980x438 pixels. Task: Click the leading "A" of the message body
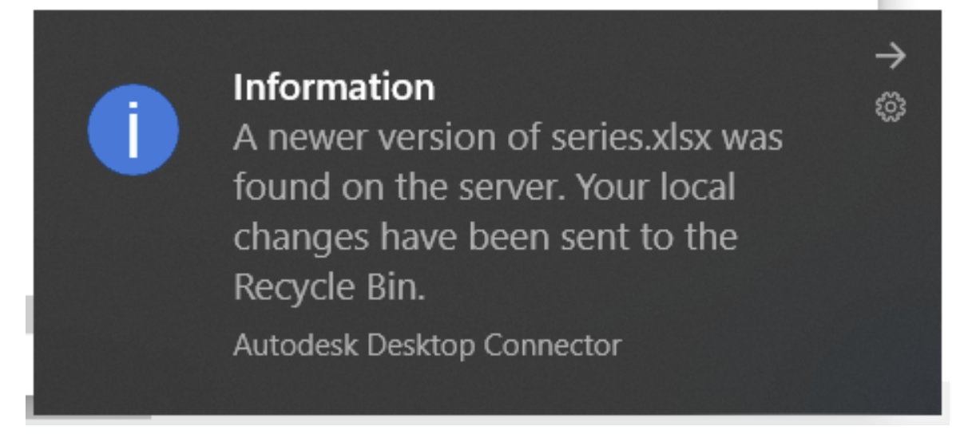click(x=245, y=138)
